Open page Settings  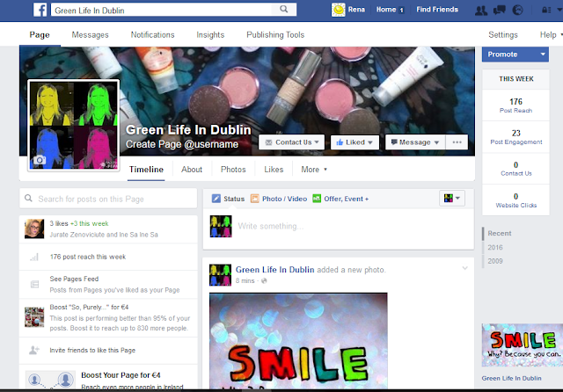pos(503,35)
